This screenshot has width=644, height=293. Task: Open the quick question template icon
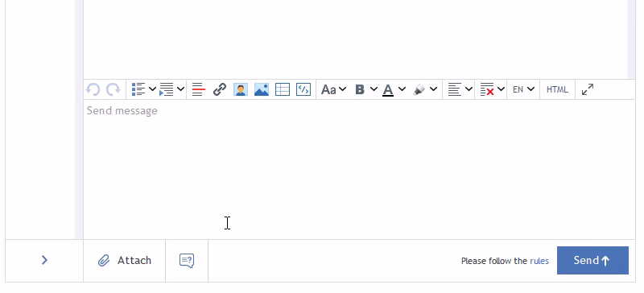pyautogui.click(x=187, y=261)
